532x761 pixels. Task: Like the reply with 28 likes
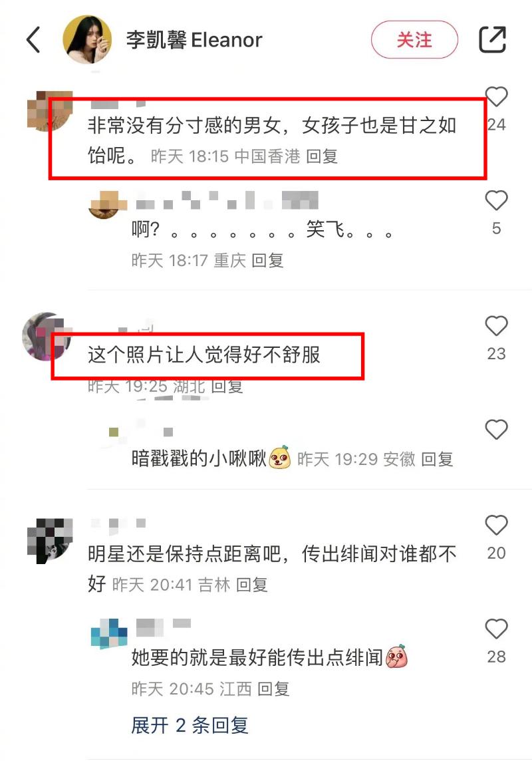point(496,629)
